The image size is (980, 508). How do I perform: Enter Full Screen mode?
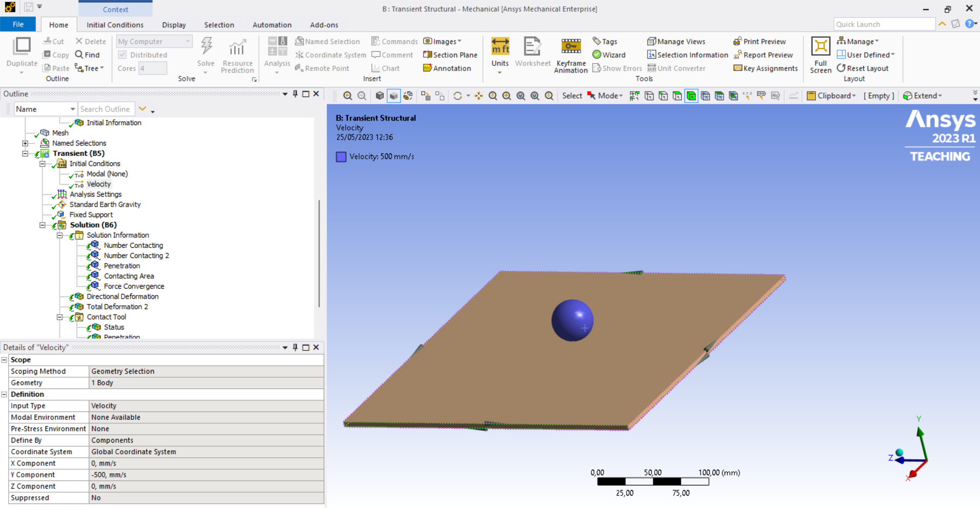coord(821,56)
